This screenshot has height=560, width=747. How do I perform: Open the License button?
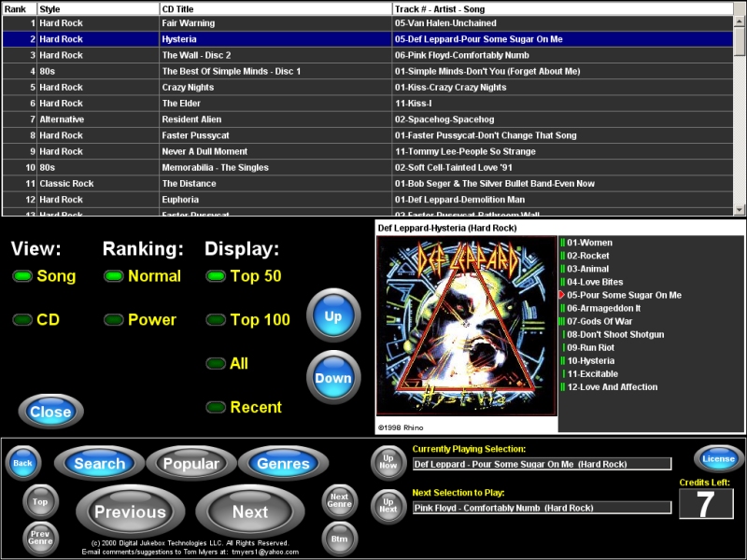point(718,458)
